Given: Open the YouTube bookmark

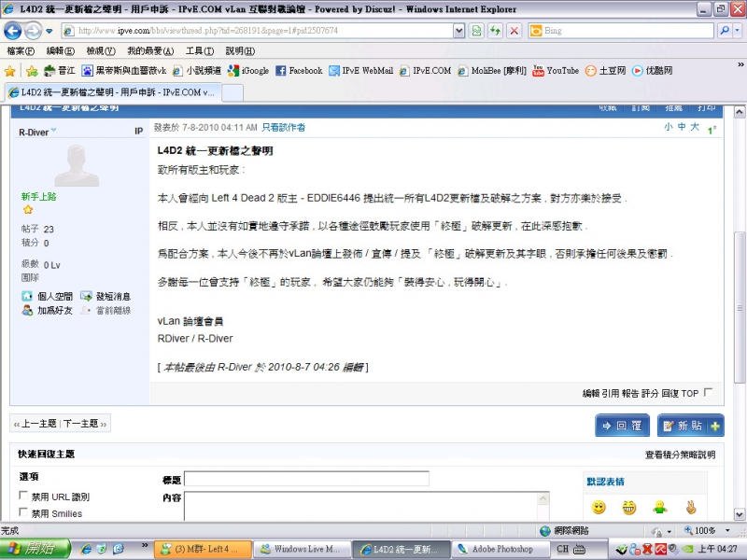Looking at the screenshot, I should 556,71.
